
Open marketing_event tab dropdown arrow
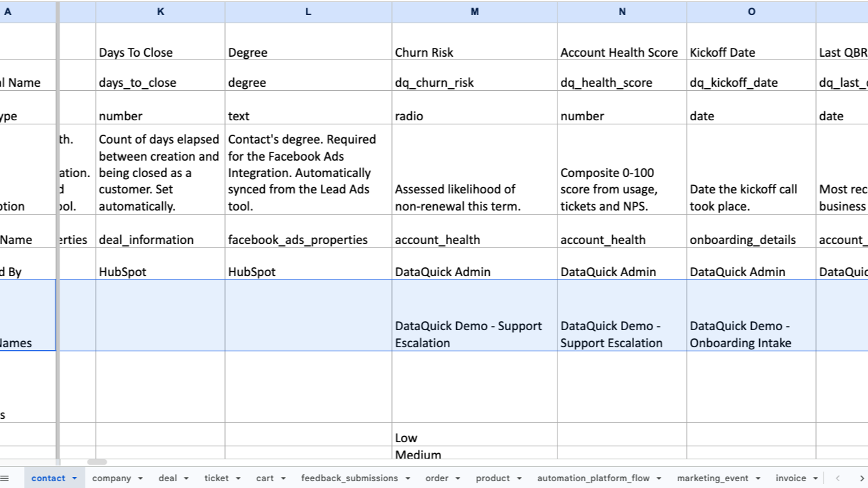click(758, 478)
